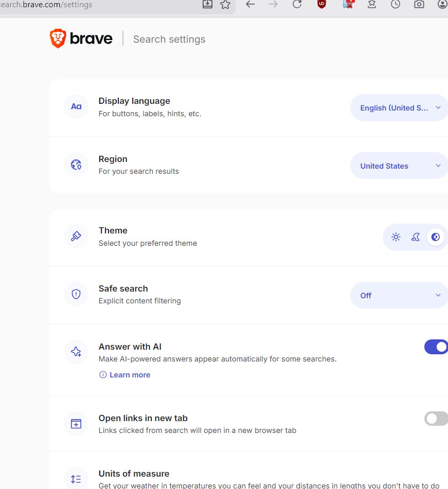The image size is (448, 489).
Task: Disable the Answer with AI toggle
Action: (x=436, y=347)
